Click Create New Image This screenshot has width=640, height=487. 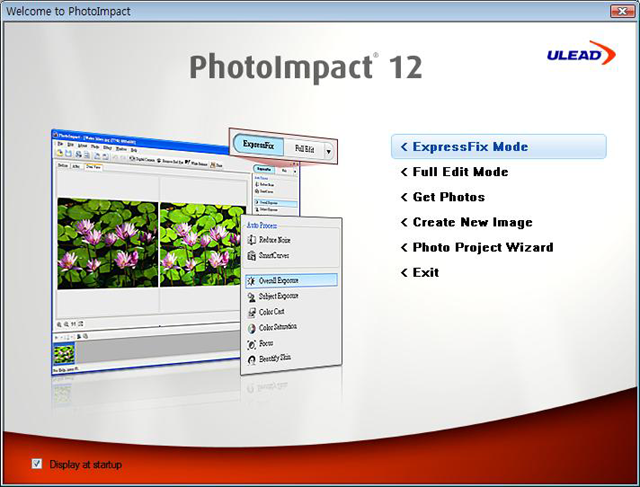click(x=467, y=222)
